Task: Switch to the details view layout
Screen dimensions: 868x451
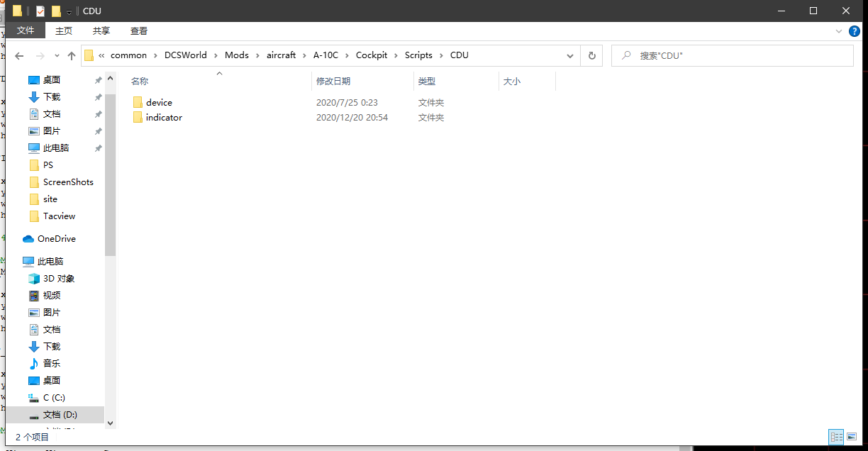Action: pos(836,437)
